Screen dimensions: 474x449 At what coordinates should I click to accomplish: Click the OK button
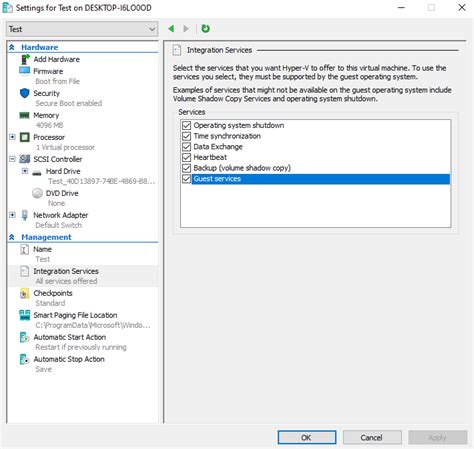(x=307, y=437)
